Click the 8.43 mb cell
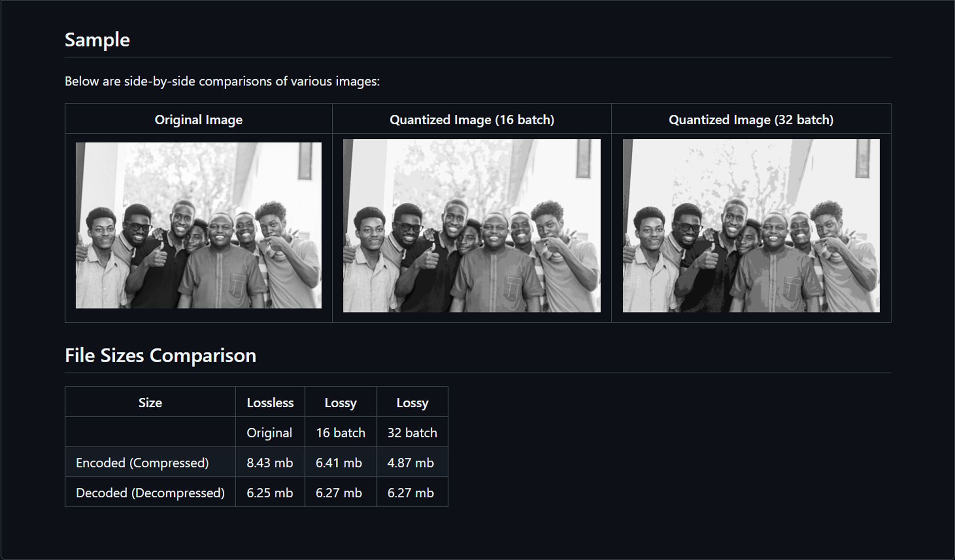This screenshot has height=560, width=955. point(270,463)
